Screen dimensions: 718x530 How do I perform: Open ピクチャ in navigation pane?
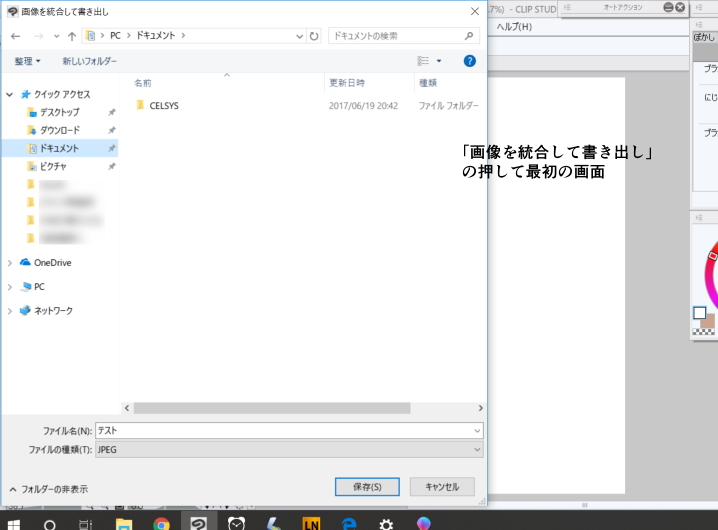point(53,166)
